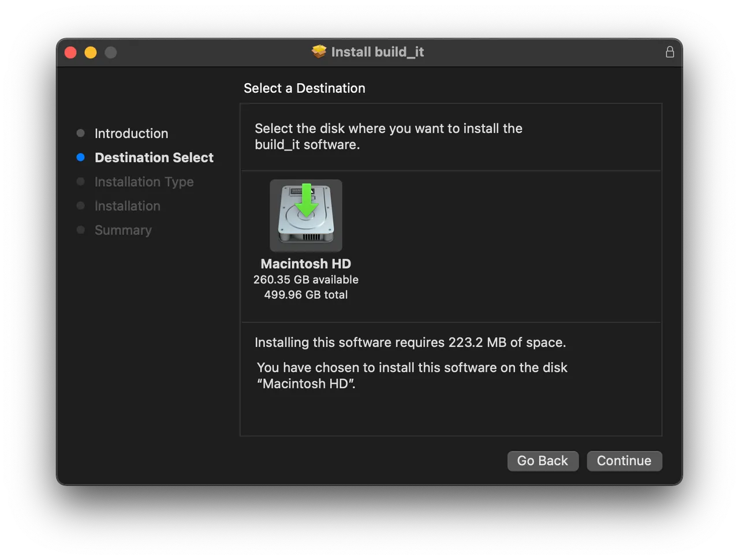Viewport: 739px width, 560px height.
Task: Click the Select a Destination heading
Action: tap(304, 88)
